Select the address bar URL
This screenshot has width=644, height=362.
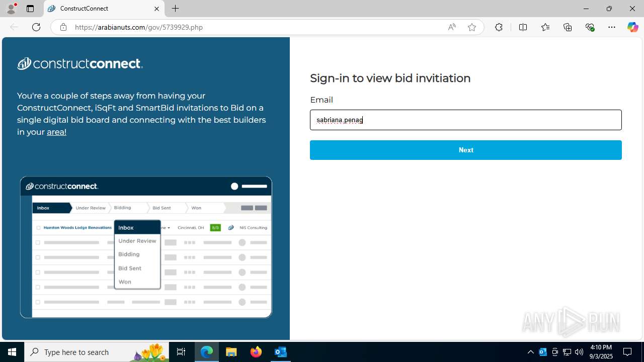139,27
